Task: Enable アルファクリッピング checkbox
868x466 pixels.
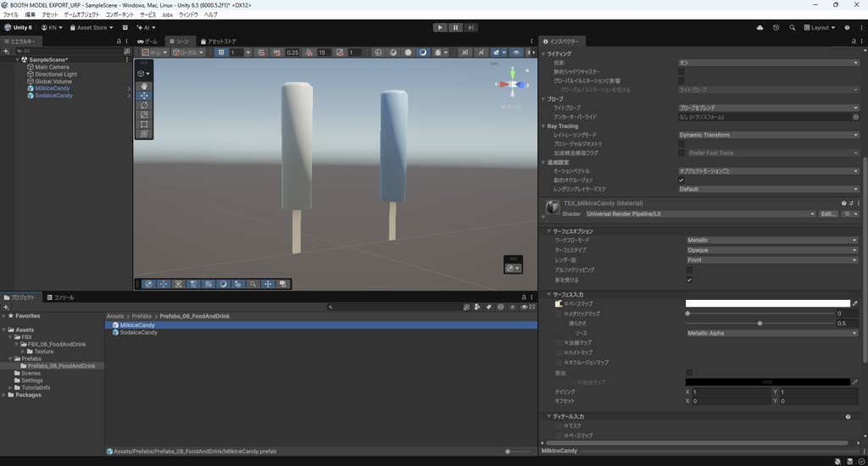Action: (689, 270)
